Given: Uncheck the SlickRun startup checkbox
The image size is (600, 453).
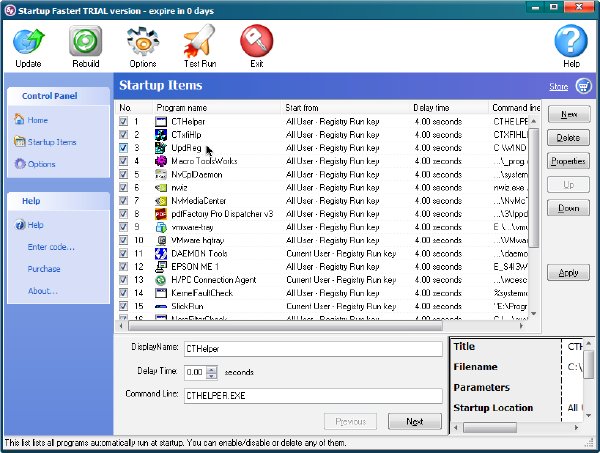Looking at the screenshot, I should (x=123, y=306).
